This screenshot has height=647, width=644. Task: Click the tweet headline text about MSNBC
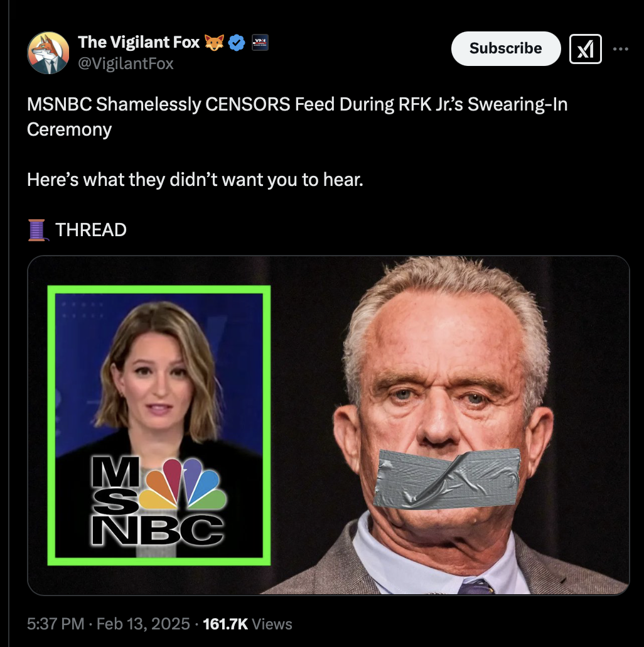[298, 117]
